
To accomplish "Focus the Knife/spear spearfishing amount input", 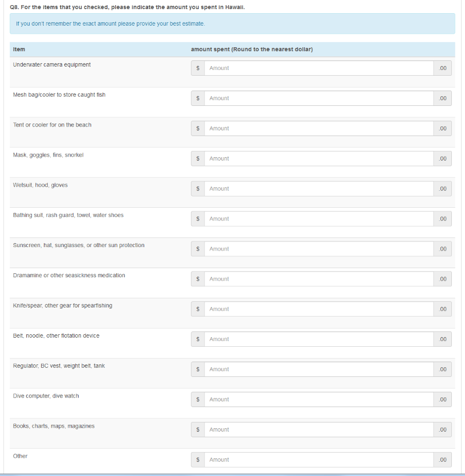I will (x=319, y=309).
